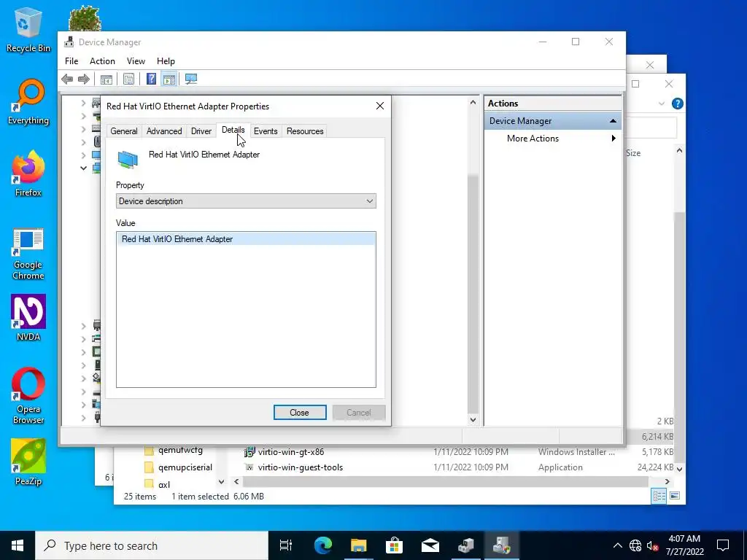
Task: Launch Microsoft Edge from the taskbar
Action: pos(323,545)
